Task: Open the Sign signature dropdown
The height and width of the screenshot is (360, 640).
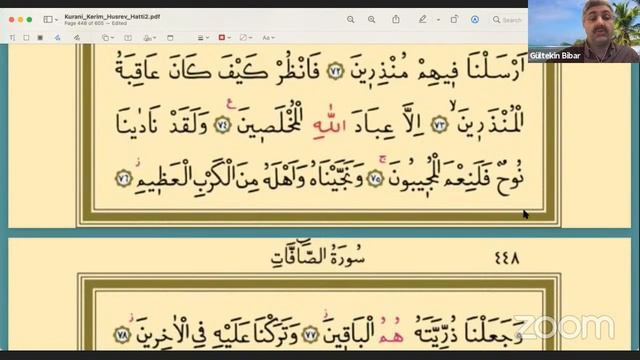Action: [150, 38]
